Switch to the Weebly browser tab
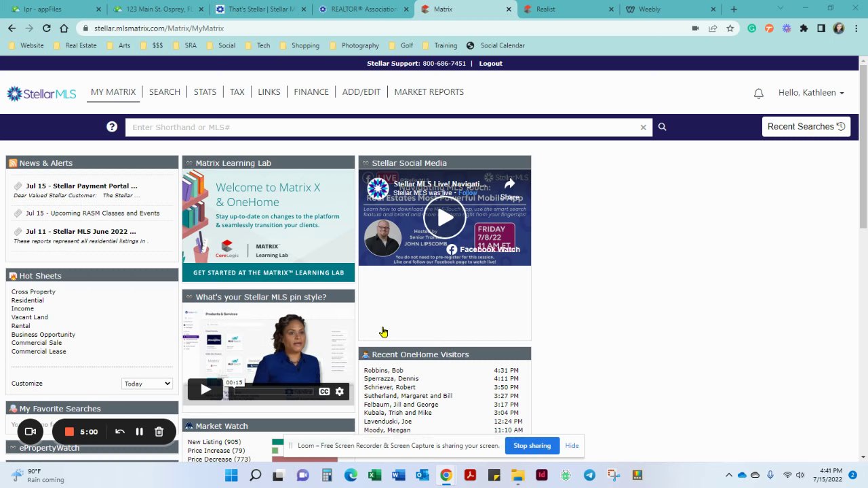The width and height of the screenshot is (868, 488). click(670, 9)
